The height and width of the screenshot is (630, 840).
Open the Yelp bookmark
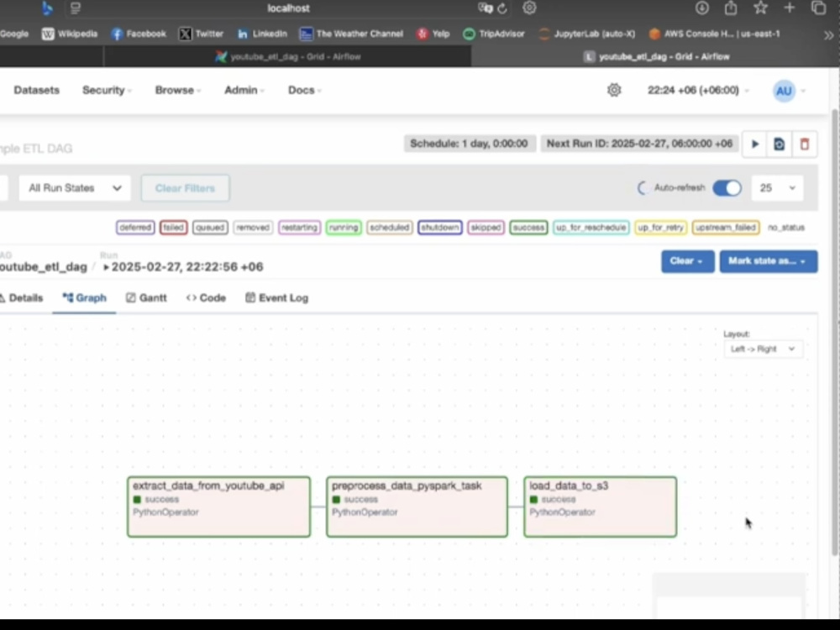[433, 34]
